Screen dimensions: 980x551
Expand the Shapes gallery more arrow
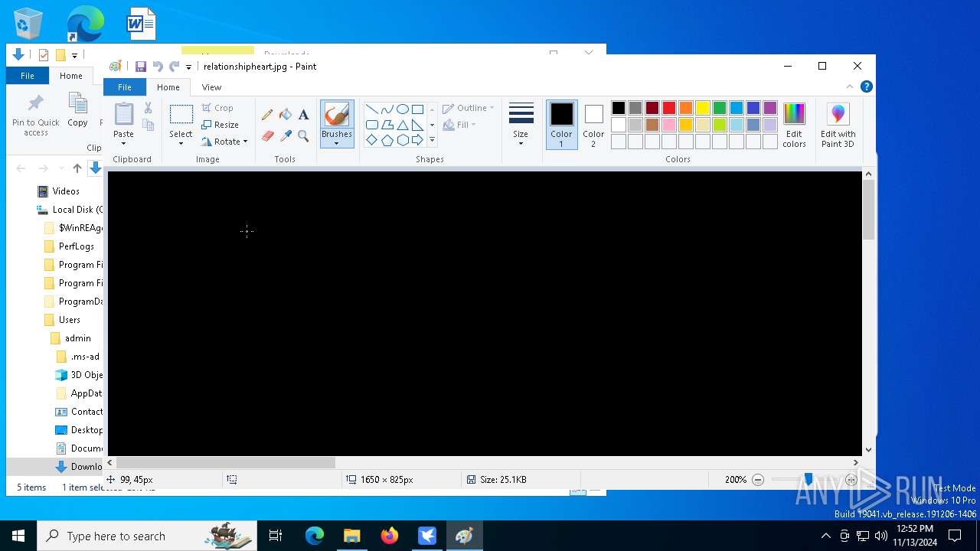pos(432,140)
